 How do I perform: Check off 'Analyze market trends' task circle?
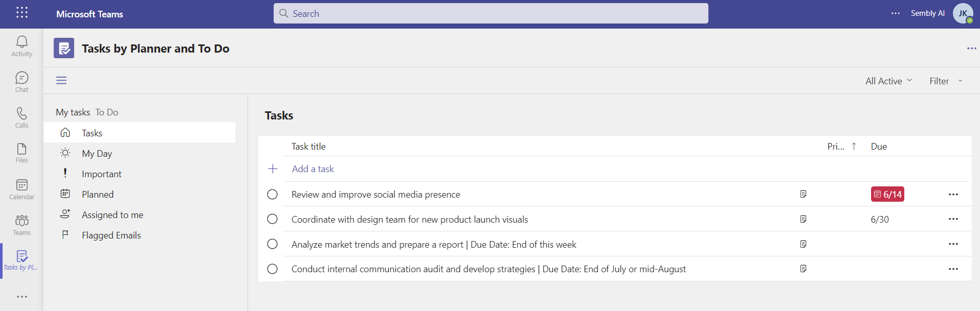[273, 244]
